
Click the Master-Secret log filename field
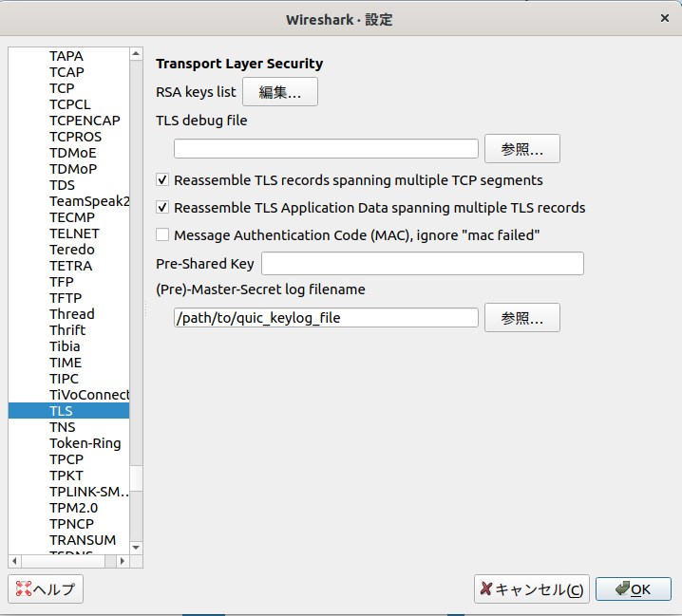[x=326, y=318]
